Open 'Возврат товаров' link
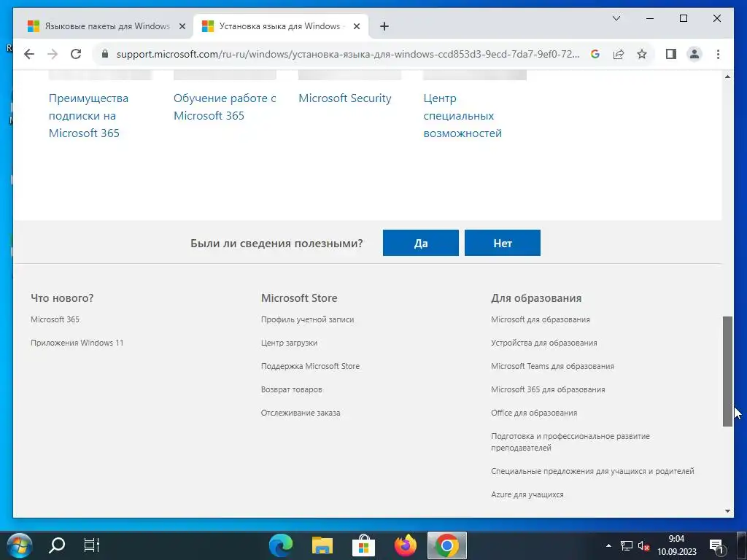The height and width of the screenshot is (560, 747). [291, 389]
